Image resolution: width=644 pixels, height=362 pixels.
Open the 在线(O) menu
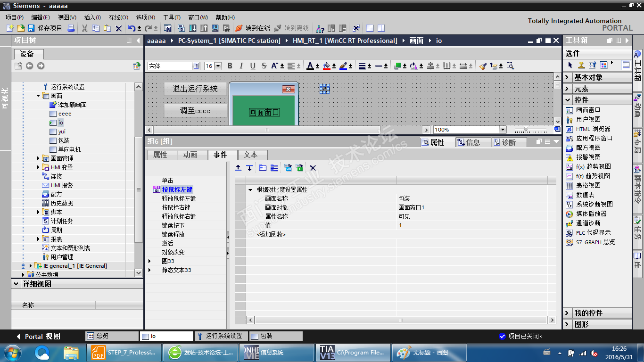(x=118, y=17)
